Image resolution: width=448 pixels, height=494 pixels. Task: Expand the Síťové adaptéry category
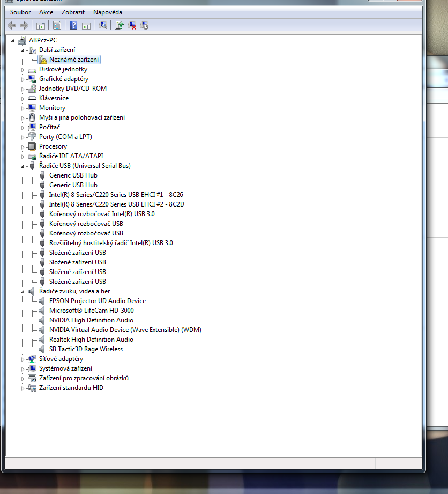pyautogui.click(x=23, y=359)
